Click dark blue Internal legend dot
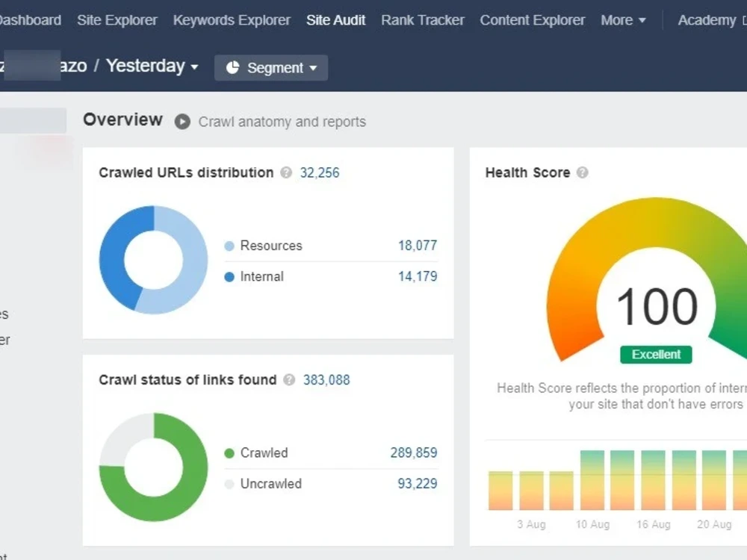Screen dimensions: 747x560 tap(229, 277)
